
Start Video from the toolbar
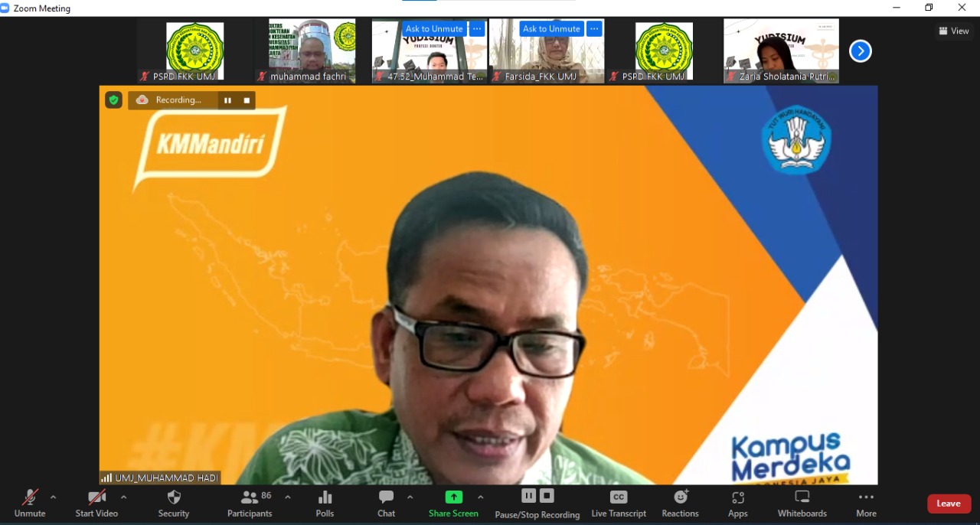[x=96, y=503]
